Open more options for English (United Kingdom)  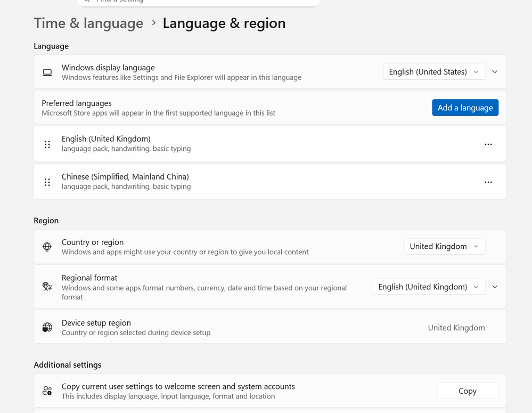488,144
